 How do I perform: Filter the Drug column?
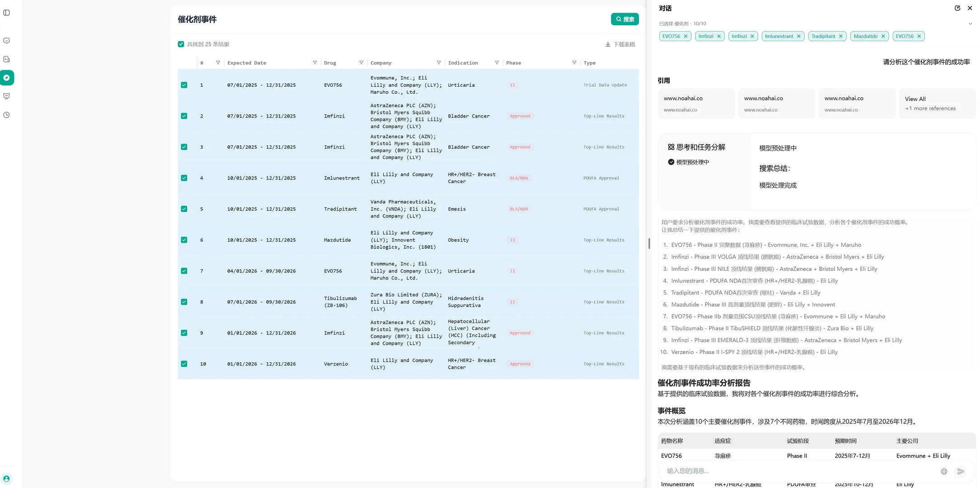coord(361,63)
